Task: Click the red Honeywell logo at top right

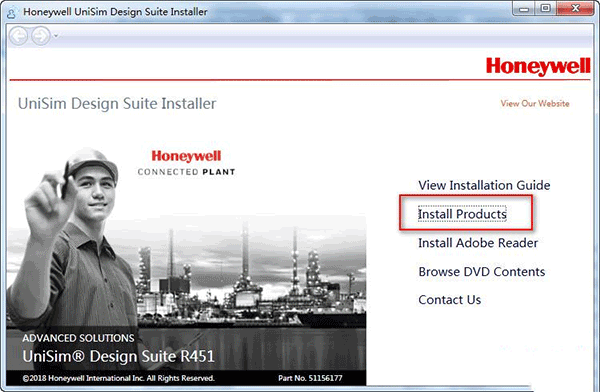Action: pos(538,66)
